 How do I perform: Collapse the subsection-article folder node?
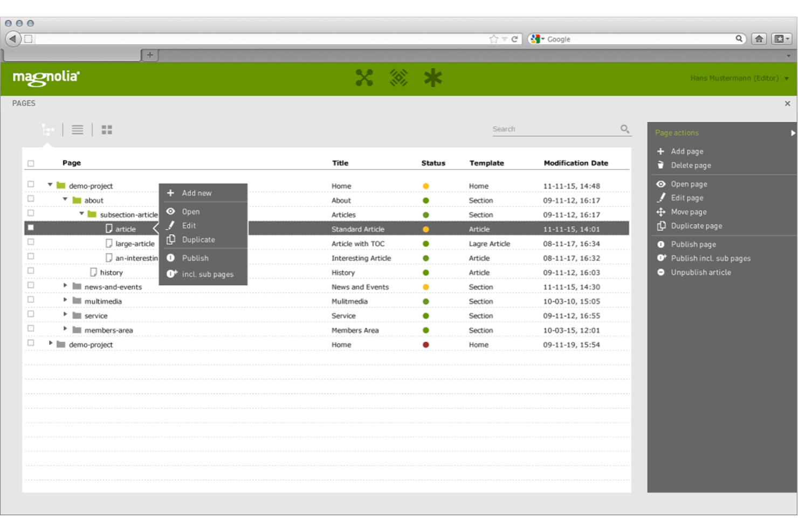pyautogui.click(x=81, y=213)
